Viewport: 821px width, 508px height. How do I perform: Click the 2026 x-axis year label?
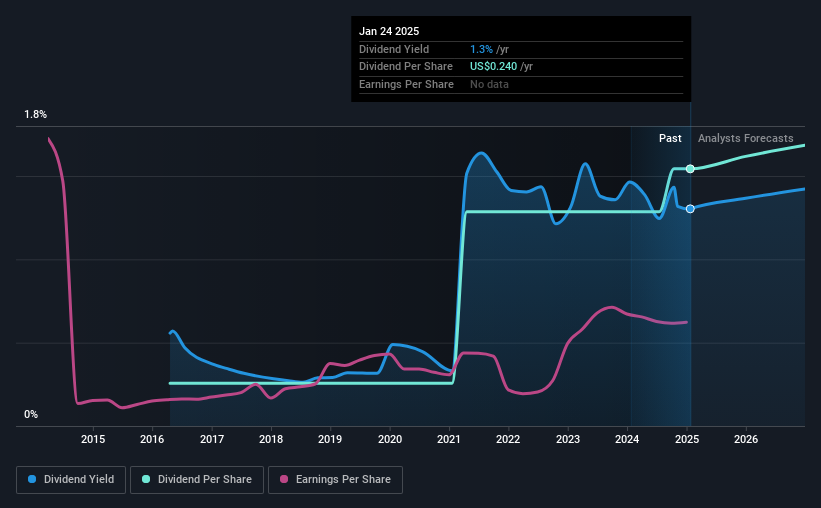[x=746, y=439]
